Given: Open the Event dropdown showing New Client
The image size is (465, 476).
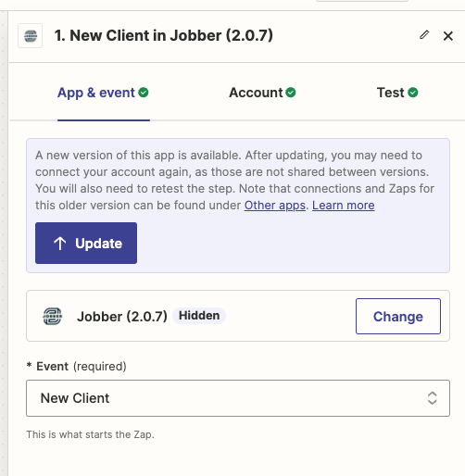Looking at the screenshot, I should [x=238, y=398].
